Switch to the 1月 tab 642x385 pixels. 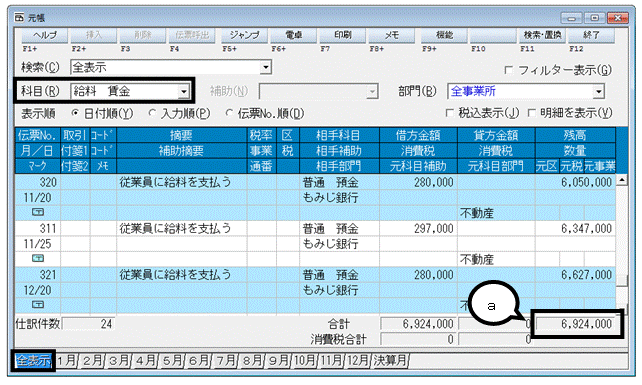coord(67,361)
